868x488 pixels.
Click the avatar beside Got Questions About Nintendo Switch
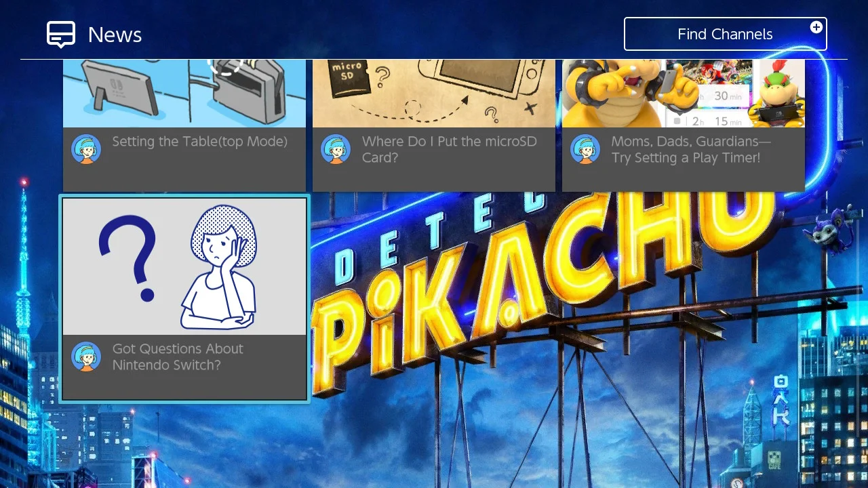click(86, 357)
